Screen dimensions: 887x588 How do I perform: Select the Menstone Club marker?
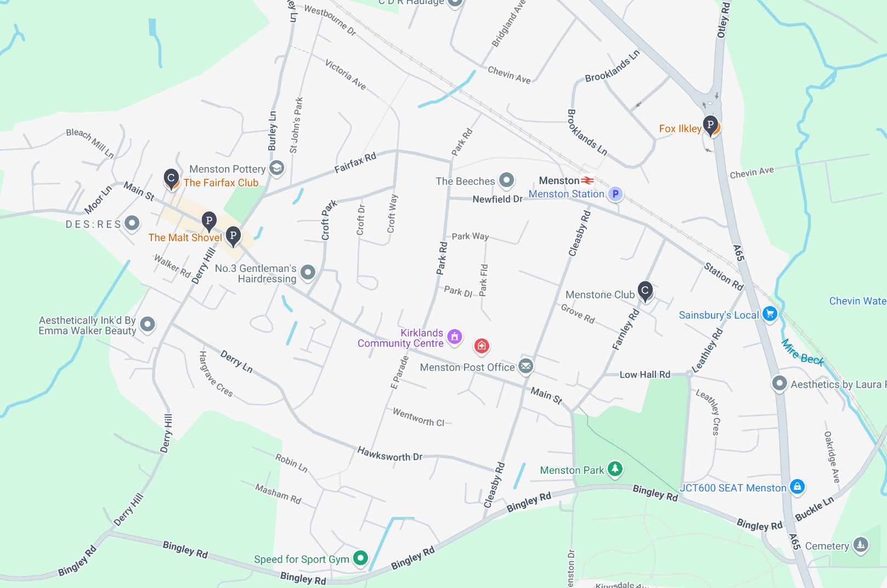645,292
